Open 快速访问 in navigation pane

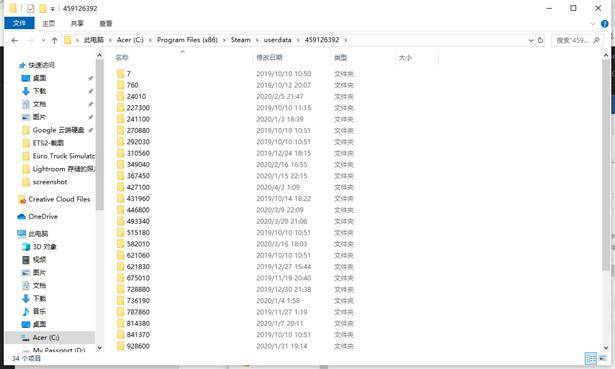41,65
